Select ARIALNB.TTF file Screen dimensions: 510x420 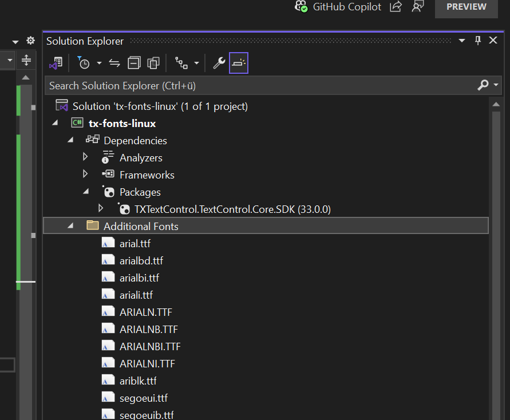pyautogui.click(x=149, y=330)
